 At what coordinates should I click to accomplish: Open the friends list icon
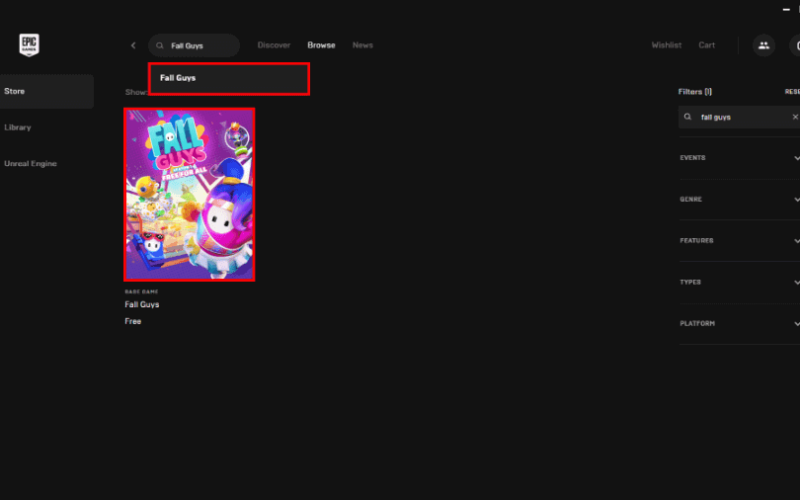point(764,45)
